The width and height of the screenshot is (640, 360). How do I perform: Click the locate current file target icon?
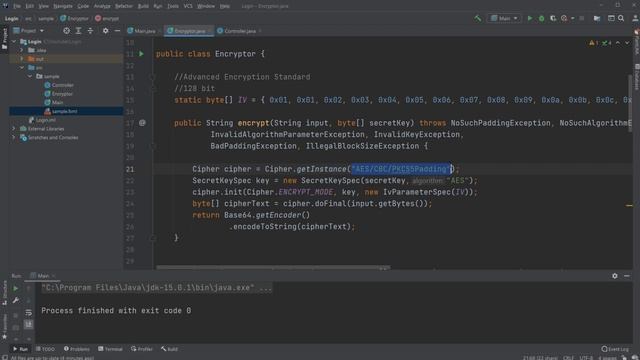coord(66,31)
